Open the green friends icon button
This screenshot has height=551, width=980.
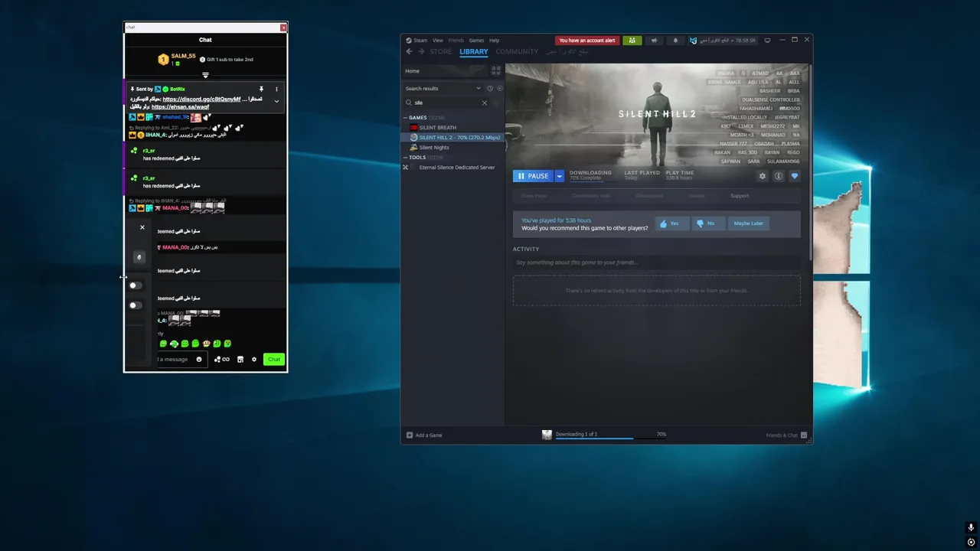click(x=632, y=41)
